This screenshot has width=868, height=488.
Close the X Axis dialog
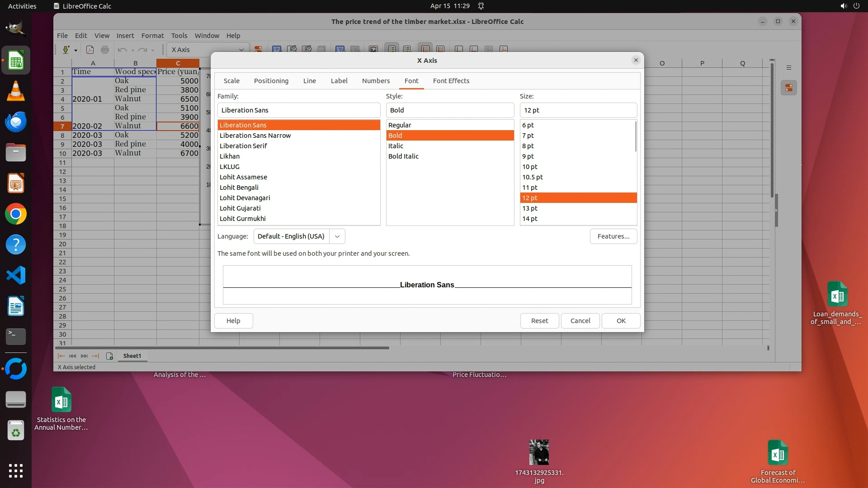click(x=636, y=60)
